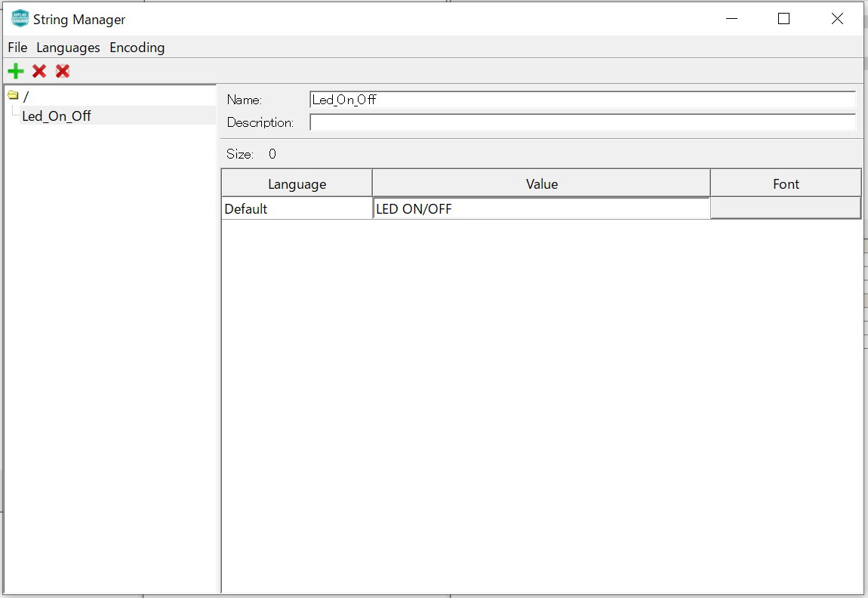Select the Led_On_Off string in tree

coord(57,116)
